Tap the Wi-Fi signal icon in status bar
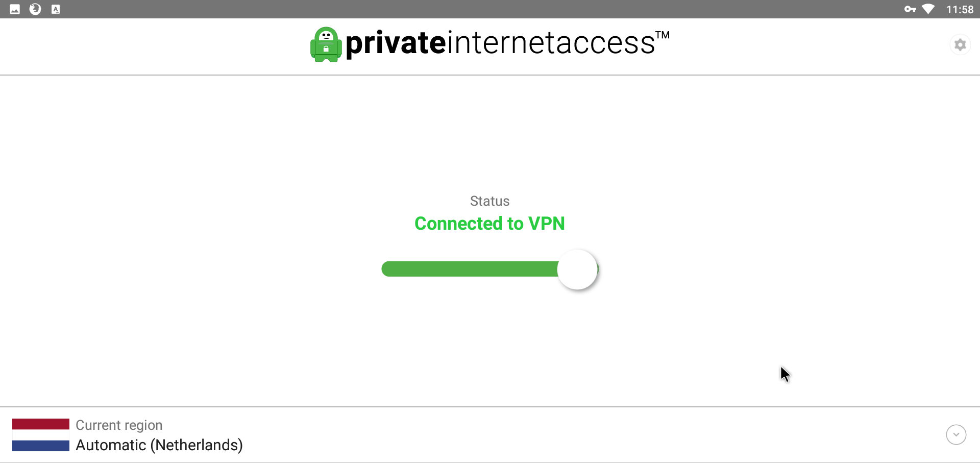The image size is (980, 463). tap(928, 9)
